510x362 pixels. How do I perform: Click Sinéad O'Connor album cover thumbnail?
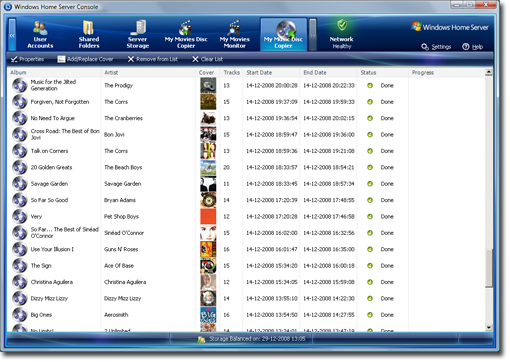tap(208, 233)
